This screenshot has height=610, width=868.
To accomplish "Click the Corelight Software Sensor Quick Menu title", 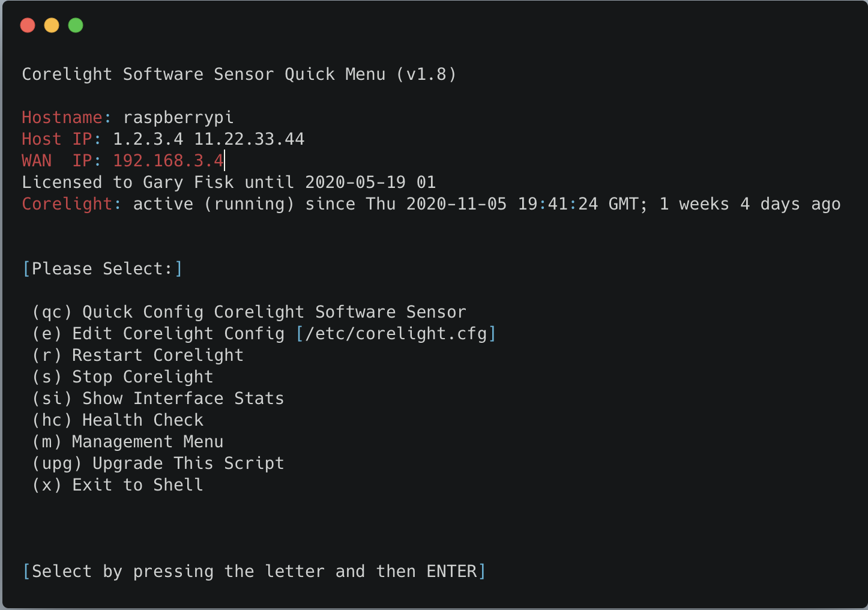I will [x=239, y=74].
